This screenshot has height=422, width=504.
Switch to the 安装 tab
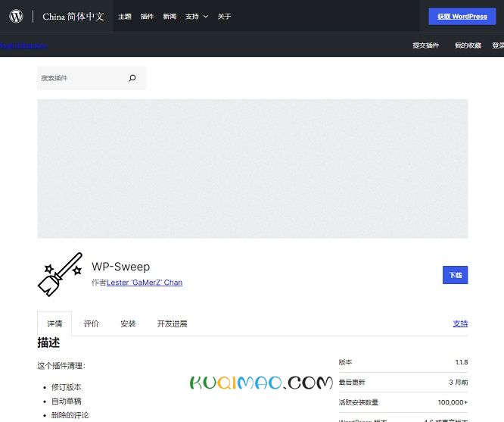click(x=128, y=324)
